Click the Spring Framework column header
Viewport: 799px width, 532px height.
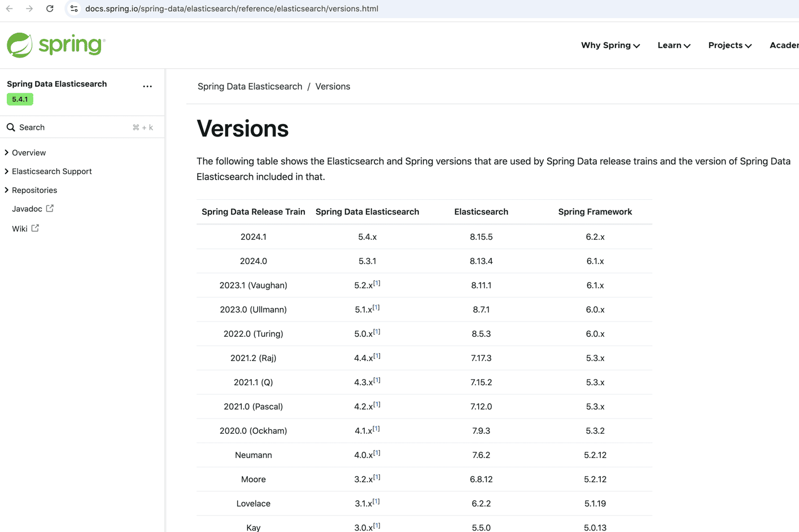595,212
